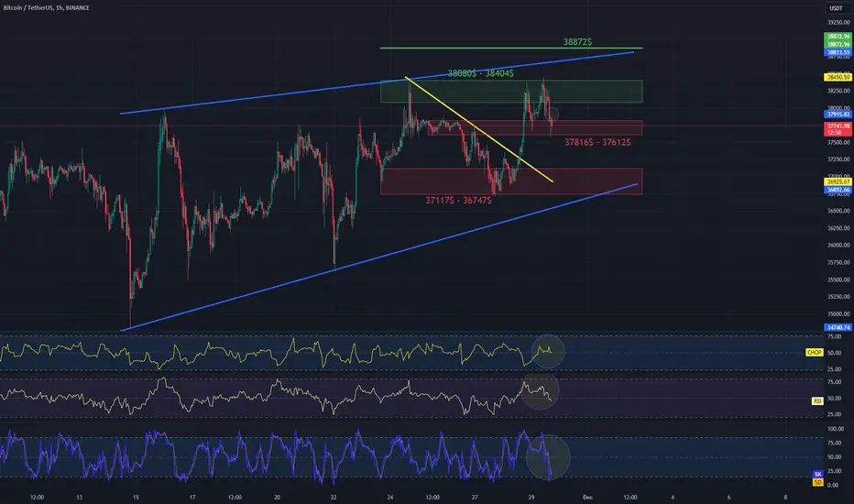Click the red 37741.98 current price tag
This screenshot has width=854, height=504.
[838, 129]
